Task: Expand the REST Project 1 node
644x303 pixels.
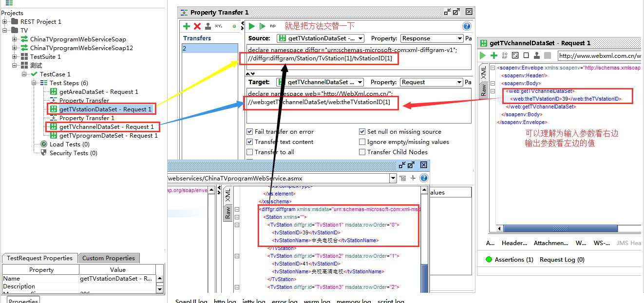Action: [5, 22]
